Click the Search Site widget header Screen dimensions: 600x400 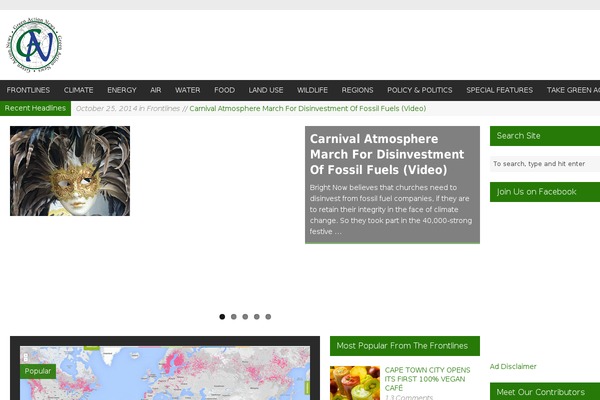[545, 136]
